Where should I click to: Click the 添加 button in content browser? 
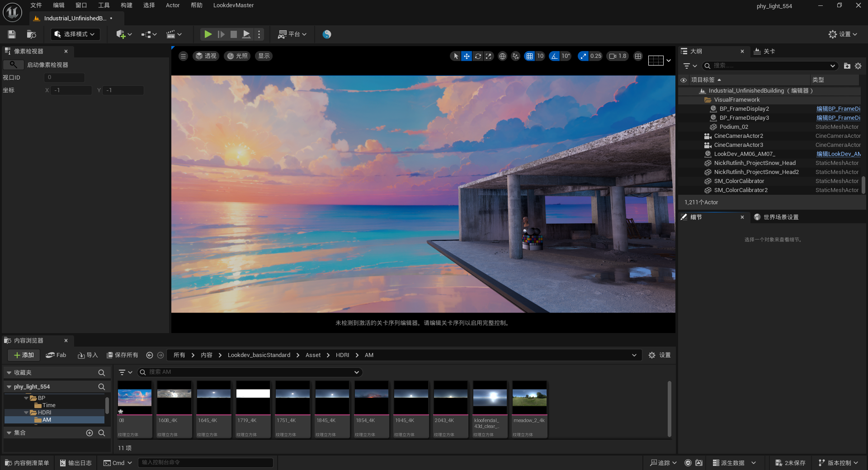(x=24, y=355)
